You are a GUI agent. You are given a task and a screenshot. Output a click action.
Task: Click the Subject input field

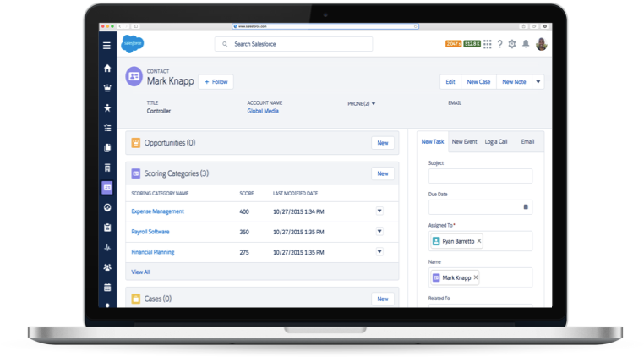(x=480, y=176)
